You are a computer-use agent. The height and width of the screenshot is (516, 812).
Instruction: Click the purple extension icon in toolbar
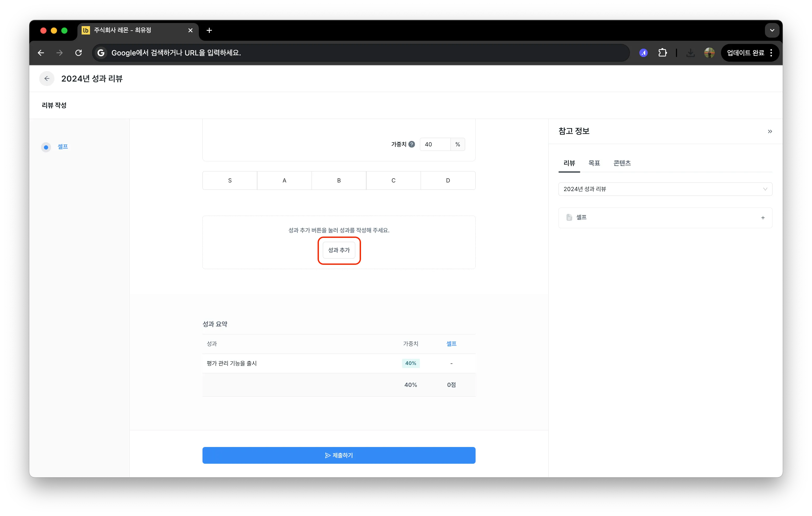tap(643, 53)
